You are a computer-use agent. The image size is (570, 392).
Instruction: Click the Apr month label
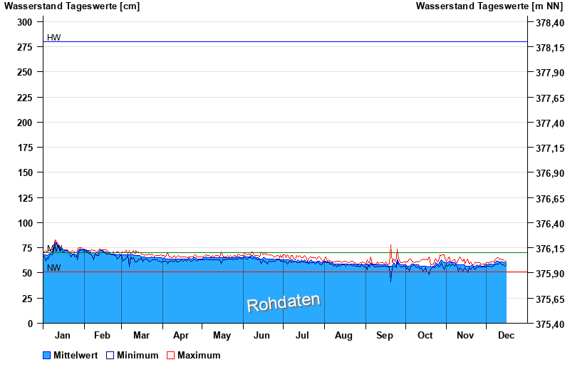pos(181,335)
